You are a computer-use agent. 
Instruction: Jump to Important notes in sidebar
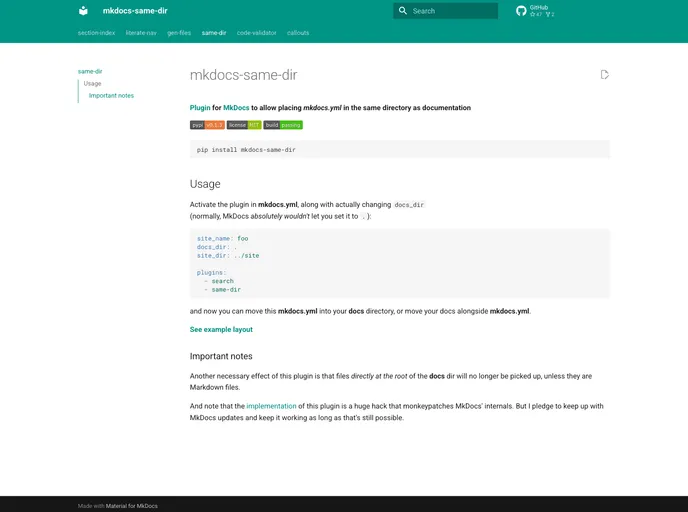click(x=111, y=96)
